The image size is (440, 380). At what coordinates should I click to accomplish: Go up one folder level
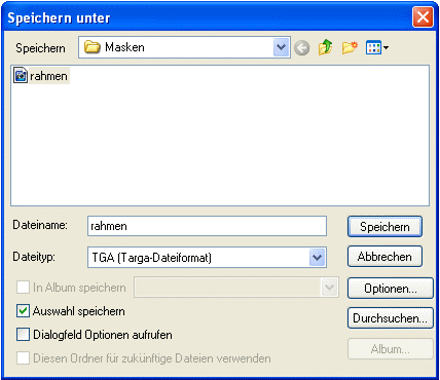coord(325,47)
